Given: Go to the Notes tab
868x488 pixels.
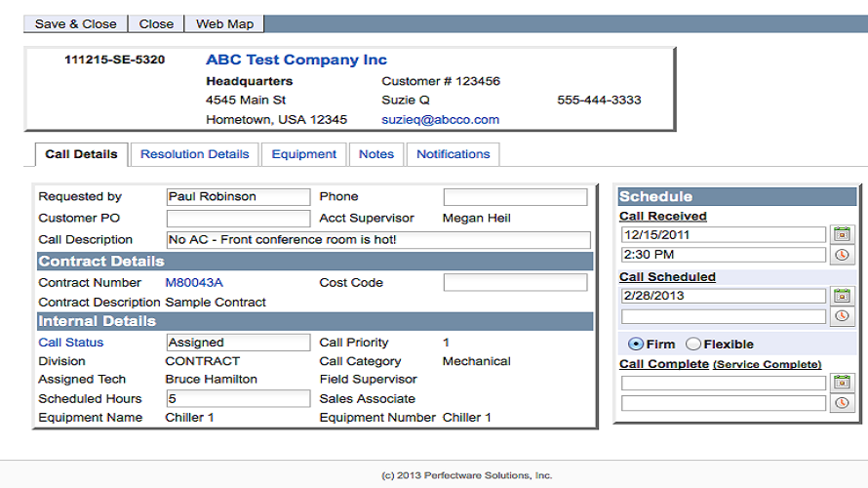Looking at the screenshot, I should pyautogui.click(x=376, y=154).
